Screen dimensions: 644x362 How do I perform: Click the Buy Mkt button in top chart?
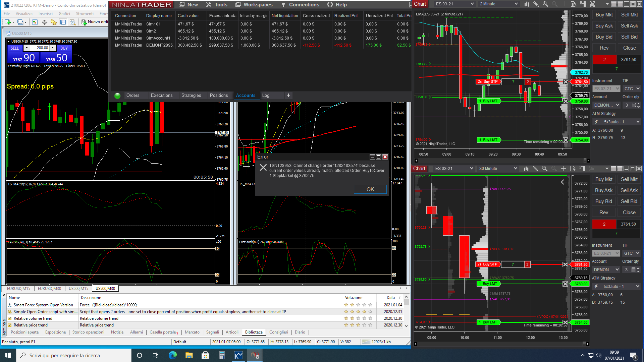(x=604, y=15)
